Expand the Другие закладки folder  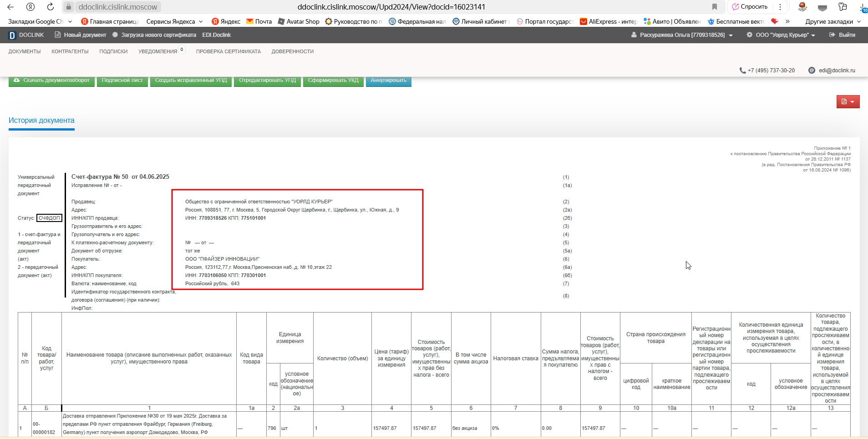point(833,21)
